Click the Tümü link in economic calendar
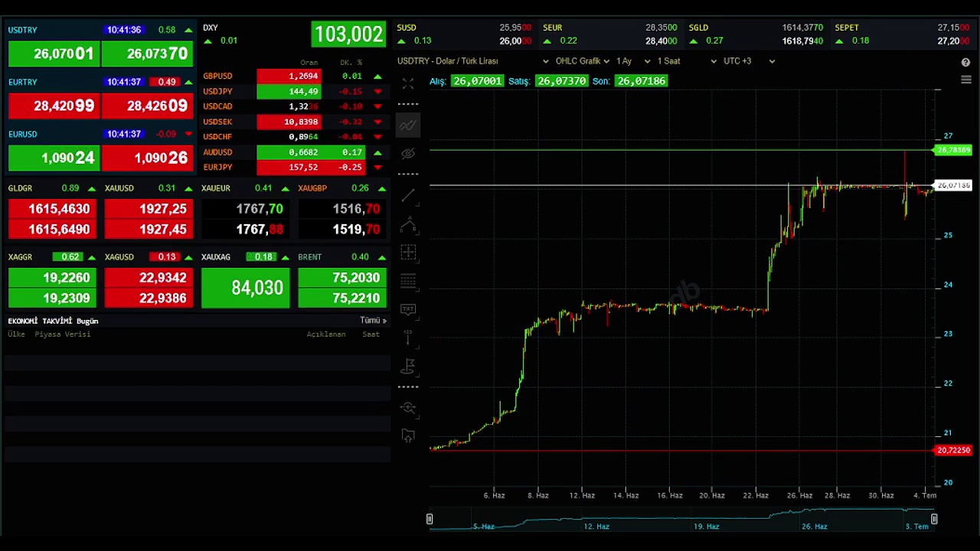 [x=373, y=321]
